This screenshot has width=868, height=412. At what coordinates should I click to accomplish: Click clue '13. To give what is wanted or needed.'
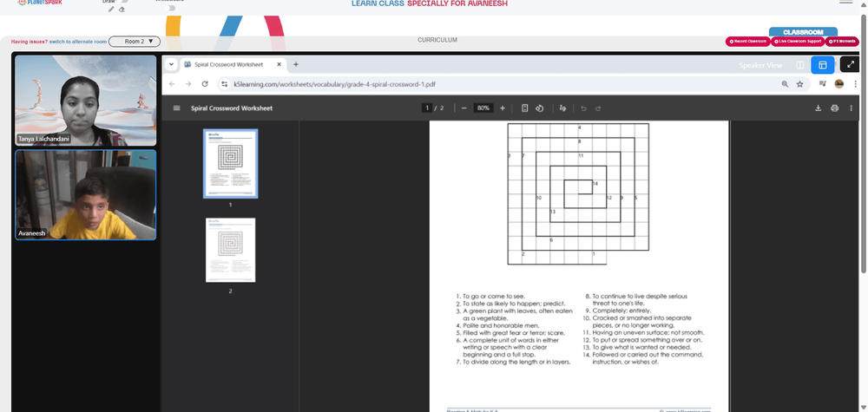pyautogui.click(x=638, y=348)
